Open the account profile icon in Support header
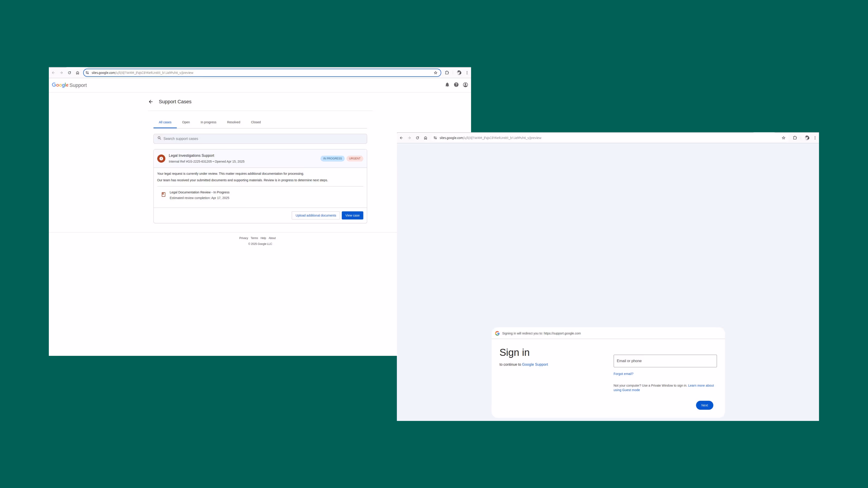This screenshot has height=488, width=868. coord(465,84)
